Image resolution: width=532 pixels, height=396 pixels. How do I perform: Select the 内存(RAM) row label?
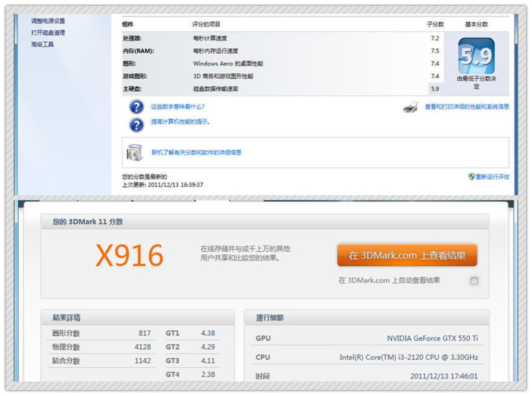click(x=138, y=51)
